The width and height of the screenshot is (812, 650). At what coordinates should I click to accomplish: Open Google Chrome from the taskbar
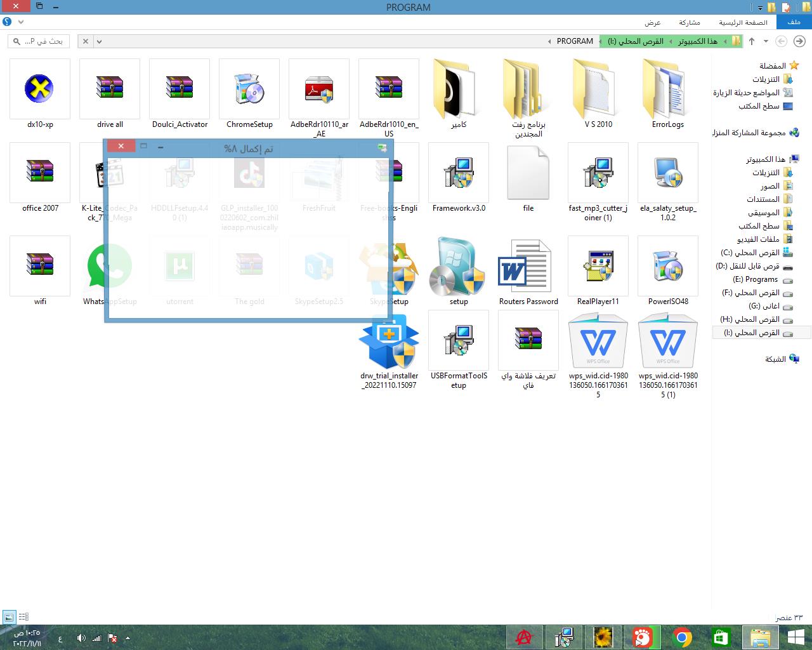(x=682, y=637)
